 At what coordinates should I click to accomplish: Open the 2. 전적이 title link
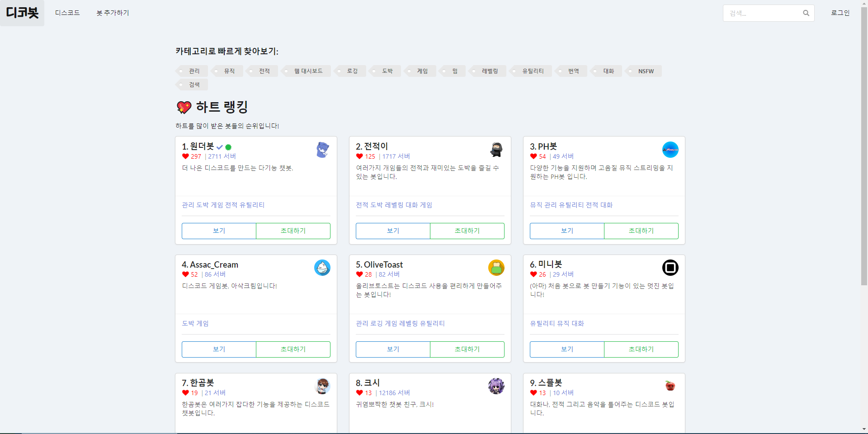pos(372,146)
